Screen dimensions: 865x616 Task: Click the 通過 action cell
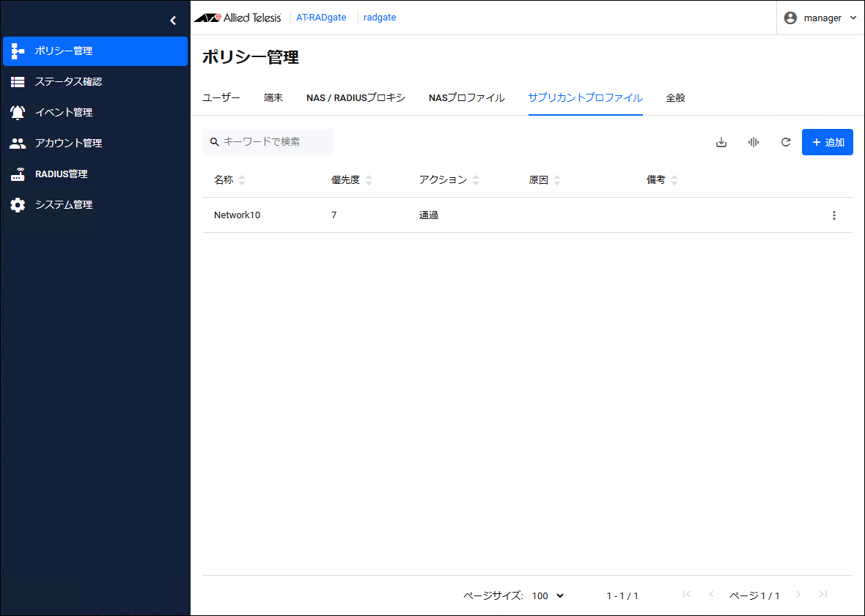(x=429, y=215)
